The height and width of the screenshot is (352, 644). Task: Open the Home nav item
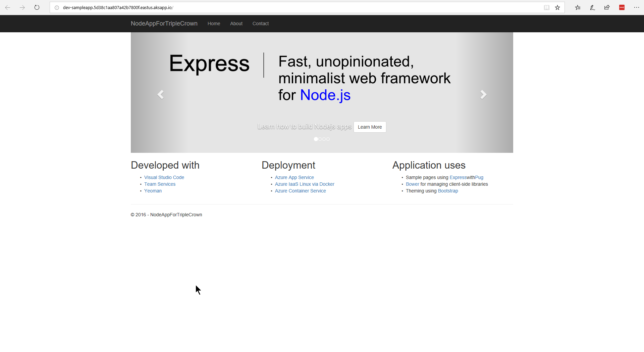214,24
